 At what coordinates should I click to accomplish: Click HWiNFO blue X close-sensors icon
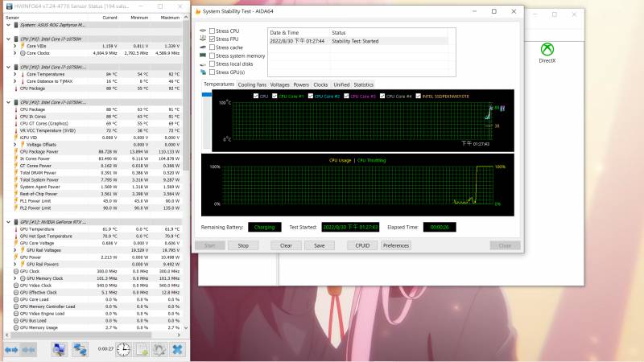pyautogui.click(x=177, y=350)
